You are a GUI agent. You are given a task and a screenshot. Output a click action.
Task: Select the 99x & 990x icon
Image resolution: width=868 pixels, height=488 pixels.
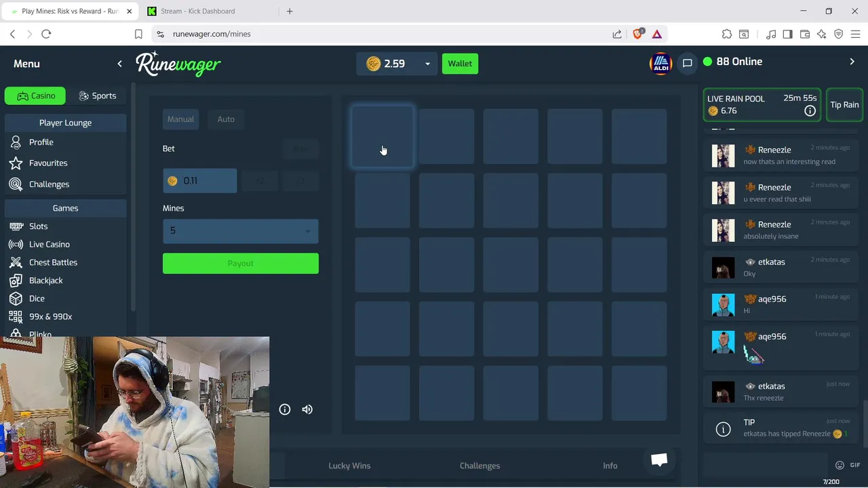point(16,317)
